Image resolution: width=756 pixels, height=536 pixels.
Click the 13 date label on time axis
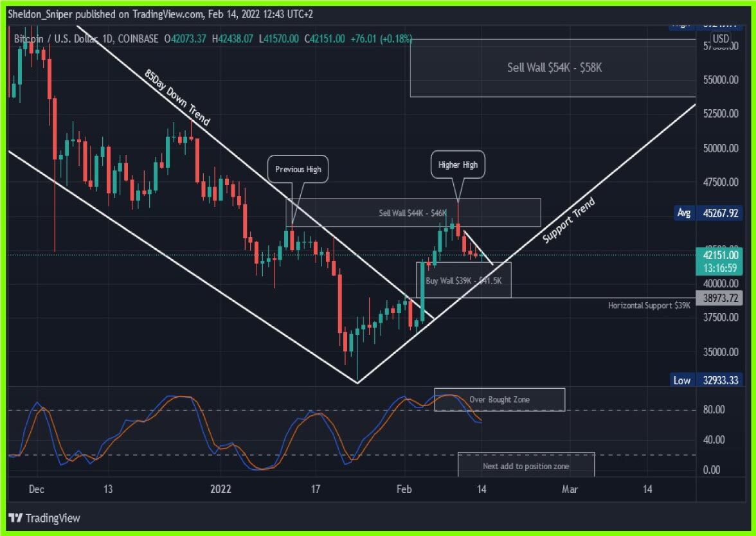click(x=108, y=489)
